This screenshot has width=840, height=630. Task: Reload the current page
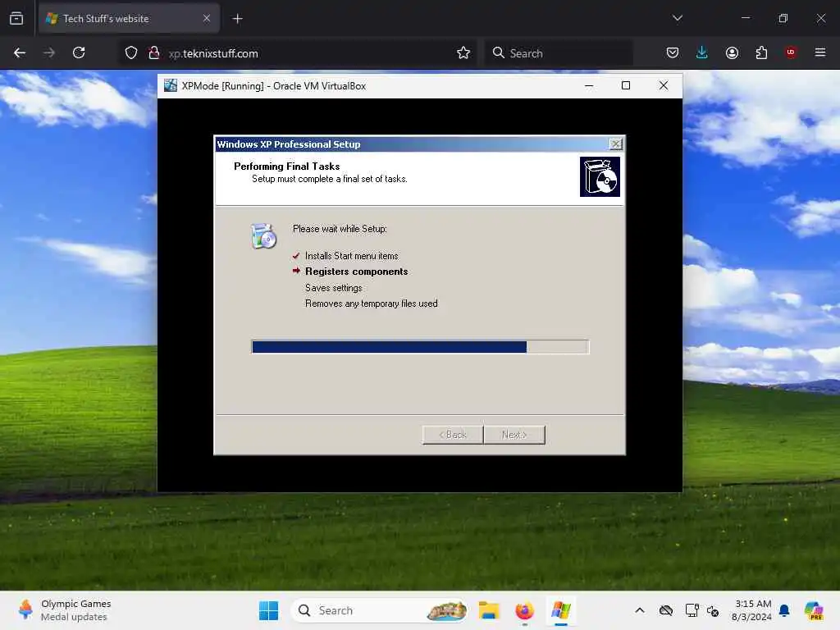click(79, 52)
